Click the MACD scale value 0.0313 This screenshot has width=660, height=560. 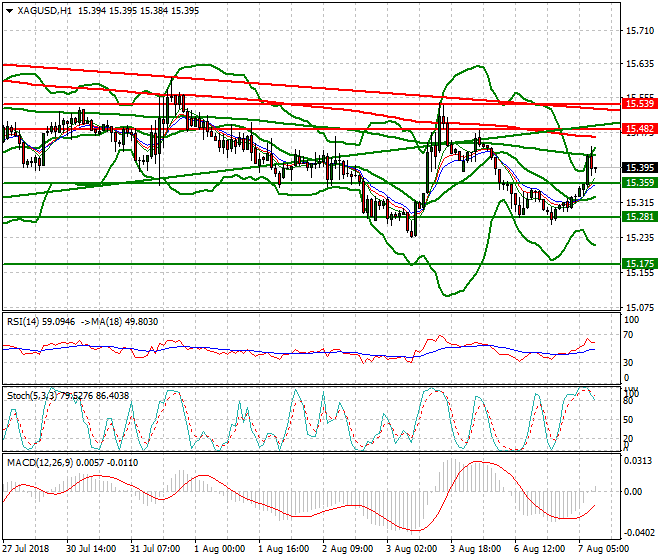pos(639,461)
